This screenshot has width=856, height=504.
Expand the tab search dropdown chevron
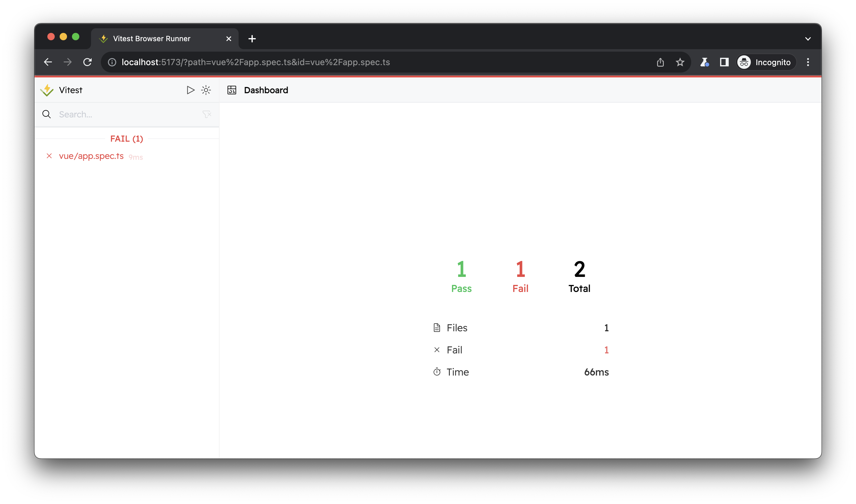[x=808, y=39]
